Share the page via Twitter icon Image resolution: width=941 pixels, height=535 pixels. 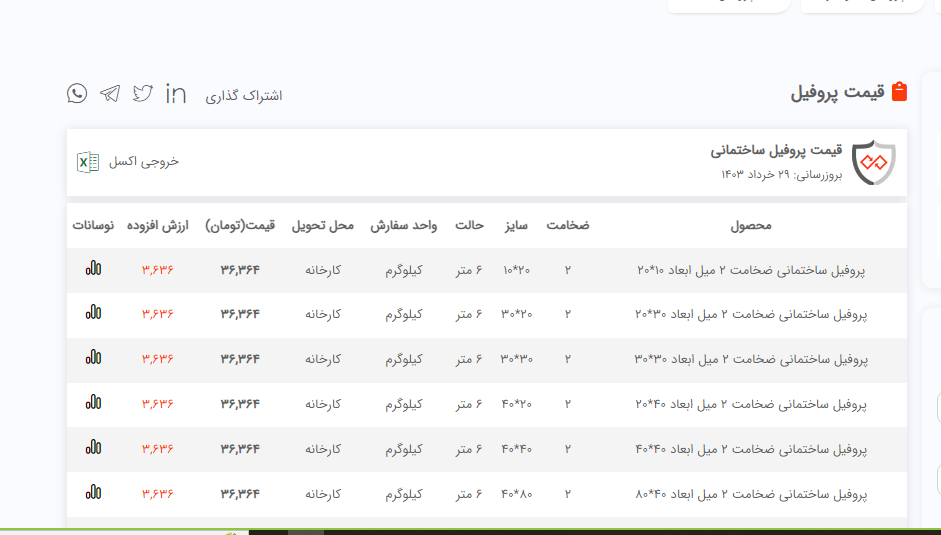click(143, 93)
